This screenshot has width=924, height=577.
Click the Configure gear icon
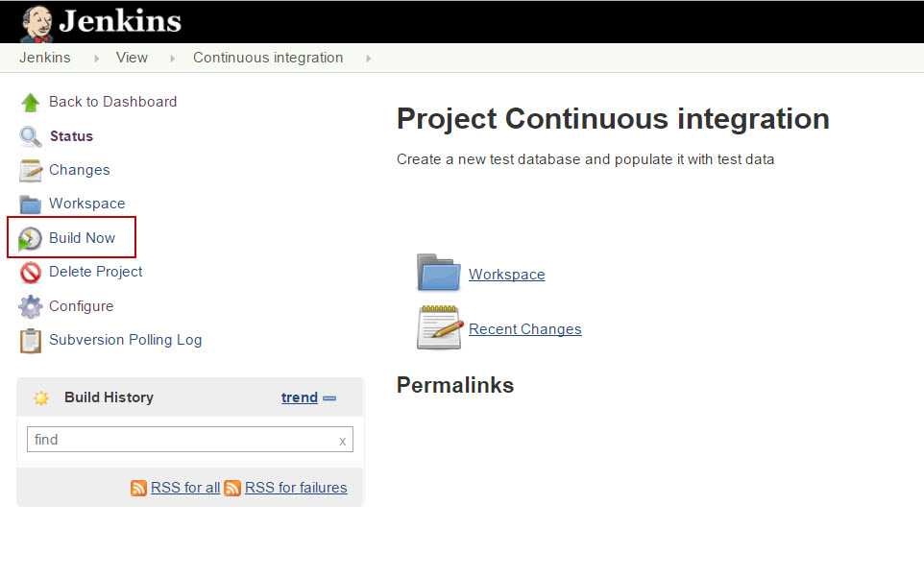coord(31,306)
